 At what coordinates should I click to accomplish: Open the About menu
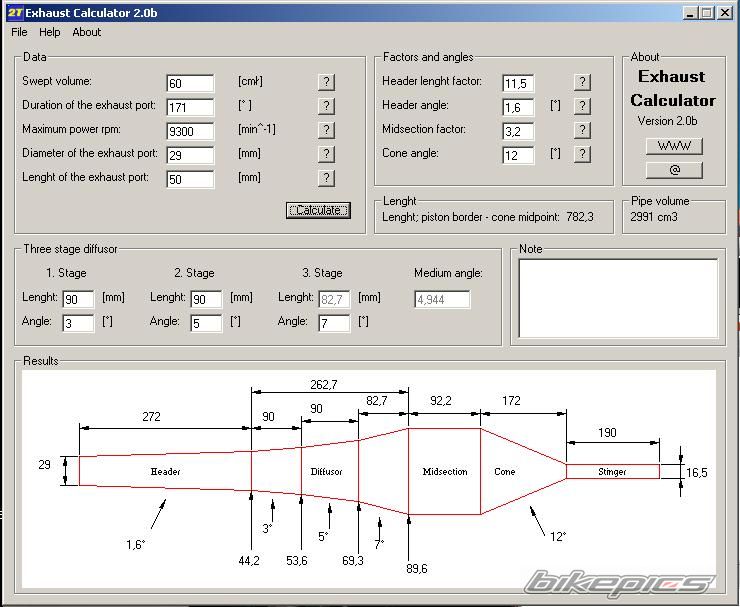pos(86,32)
